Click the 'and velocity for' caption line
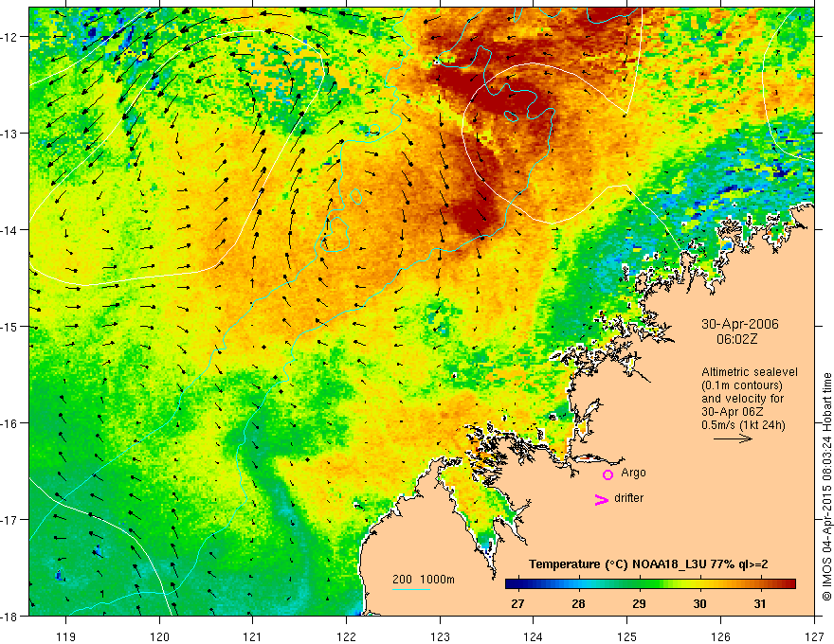Screen dimensions: 834x644 pos(742,399)
